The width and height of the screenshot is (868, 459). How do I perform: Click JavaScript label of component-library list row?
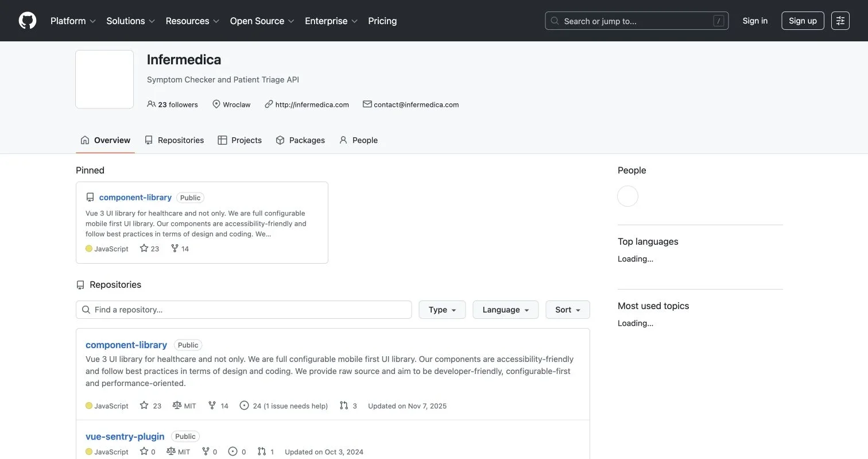(111, 406)
